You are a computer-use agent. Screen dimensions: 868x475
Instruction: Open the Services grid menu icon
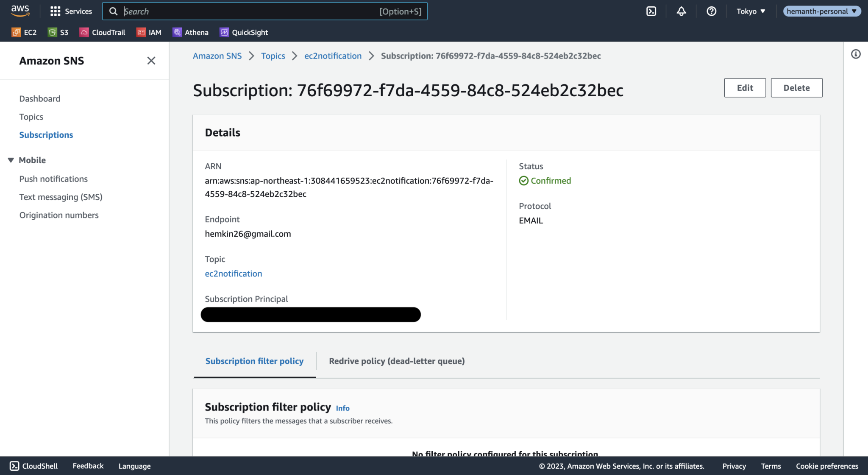click(x=55, y=11)
